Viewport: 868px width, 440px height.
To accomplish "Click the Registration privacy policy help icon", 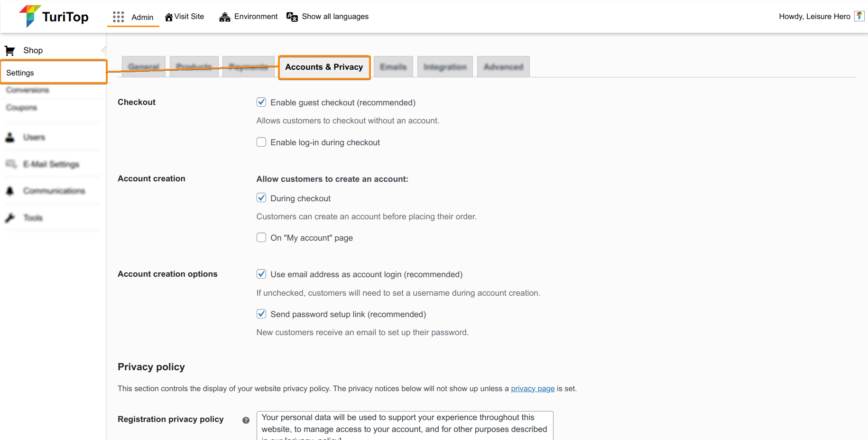I will tap(246, 420).
